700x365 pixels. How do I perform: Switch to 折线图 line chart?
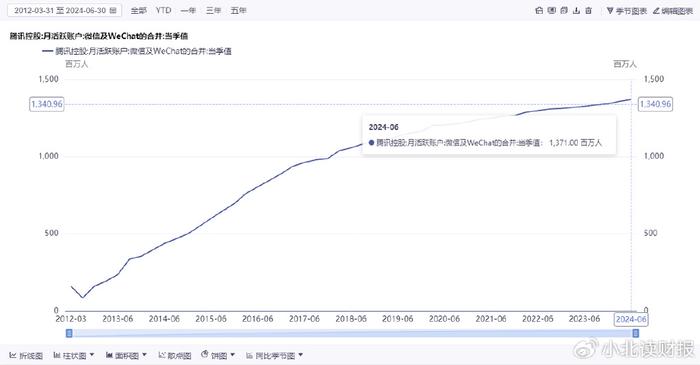click(x=26, y=355)
